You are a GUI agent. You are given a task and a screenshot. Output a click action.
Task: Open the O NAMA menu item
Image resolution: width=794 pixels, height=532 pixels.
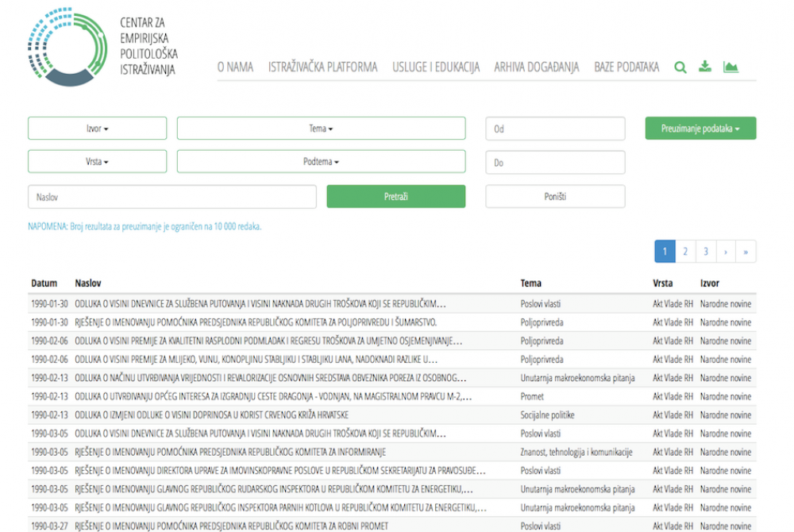point(235,67)
